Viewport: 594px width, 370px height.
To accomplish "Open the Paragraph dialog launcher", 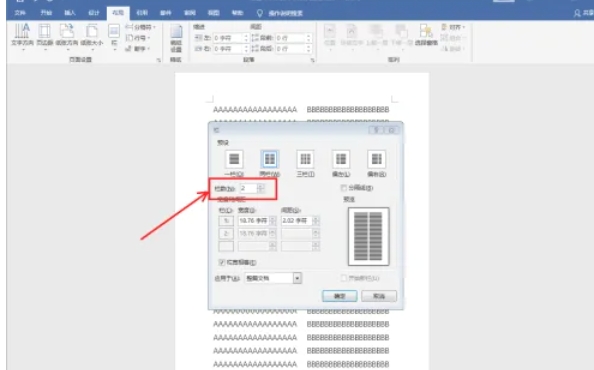I will (x=313, y=60).
